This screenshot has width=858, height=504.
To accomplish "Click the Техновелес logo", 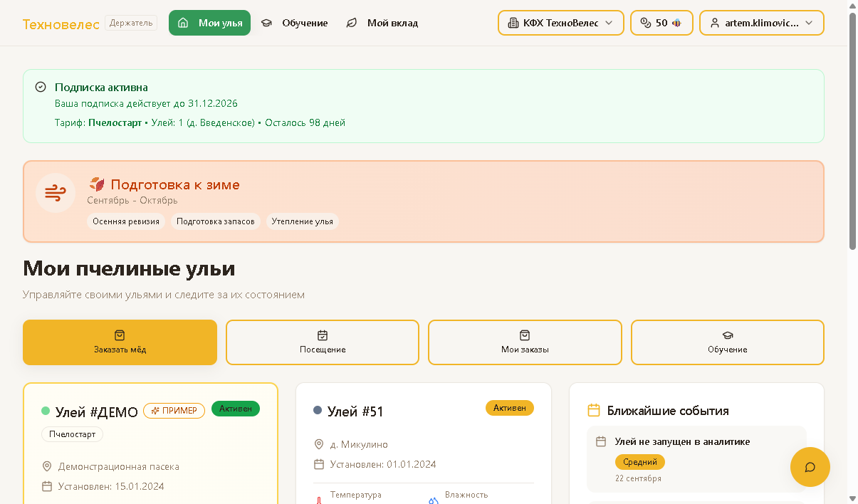I will tap(61, 23).
